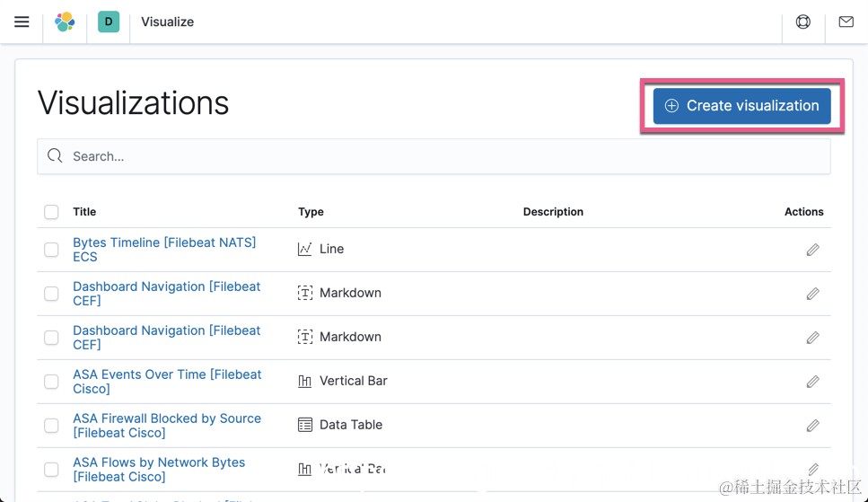The height and width of the screenshot is (502, 868).
Task: Open the help lifebuoy icon
Action: point(803,22)
